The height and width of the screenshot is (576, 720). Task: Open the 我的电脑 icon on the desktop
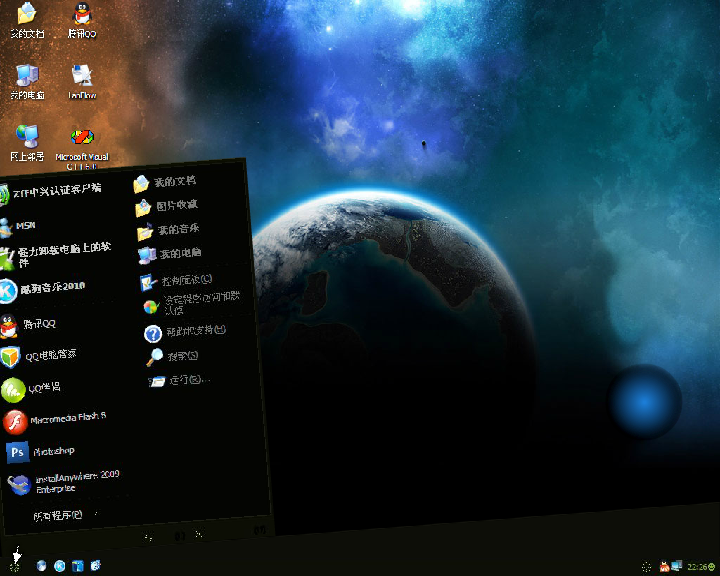pos(27,82)
